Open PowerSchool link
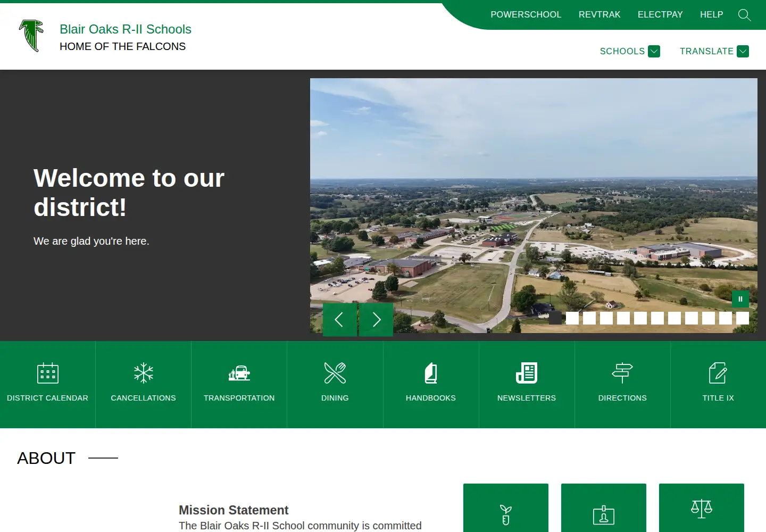The width and height of the screenshot is (766, 532). tap(526, 15)
